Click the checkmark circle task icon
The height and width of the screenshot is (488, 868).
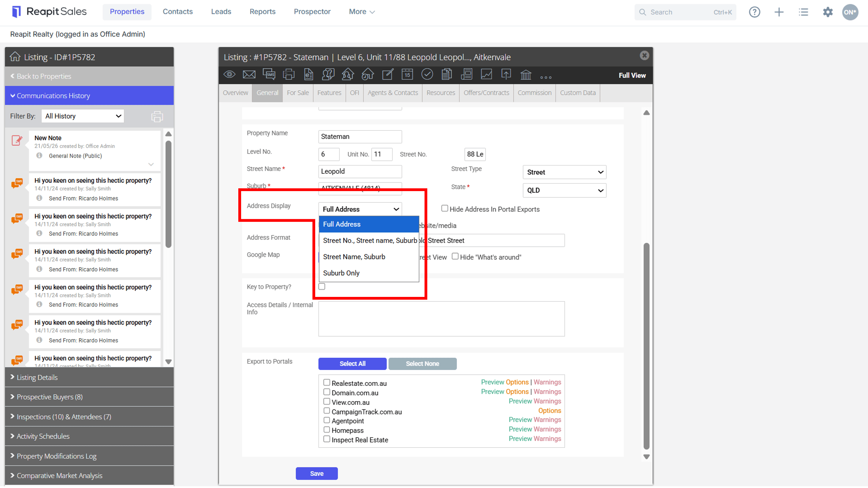tap(427, 75)
